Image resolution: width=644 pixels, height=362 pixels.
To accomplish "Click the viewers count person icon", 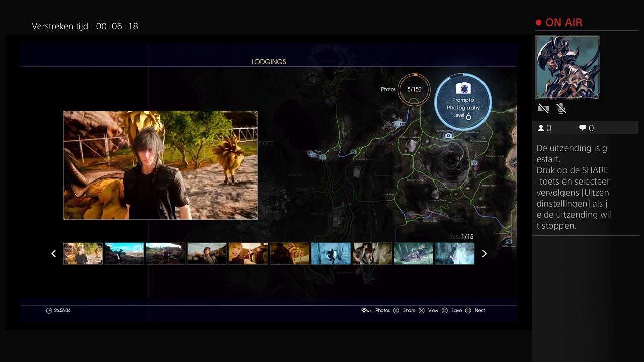I will [541, 128].
